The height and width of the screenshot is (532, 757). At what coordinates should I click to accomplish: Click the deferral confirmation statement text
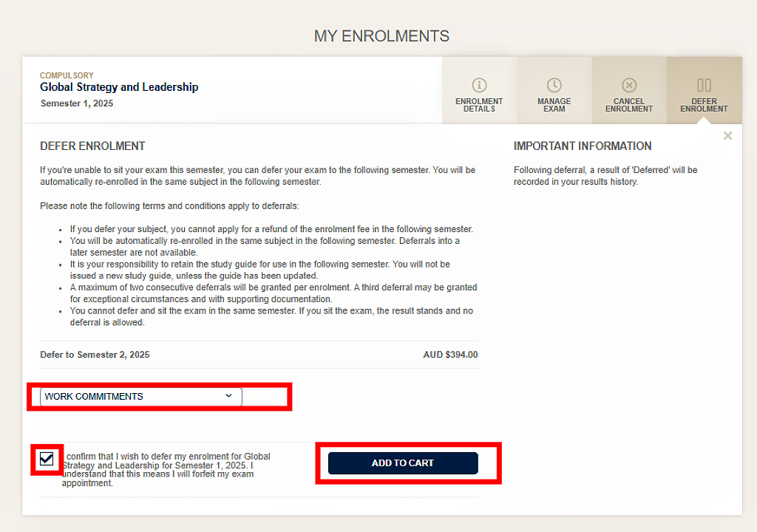(166, 470)
